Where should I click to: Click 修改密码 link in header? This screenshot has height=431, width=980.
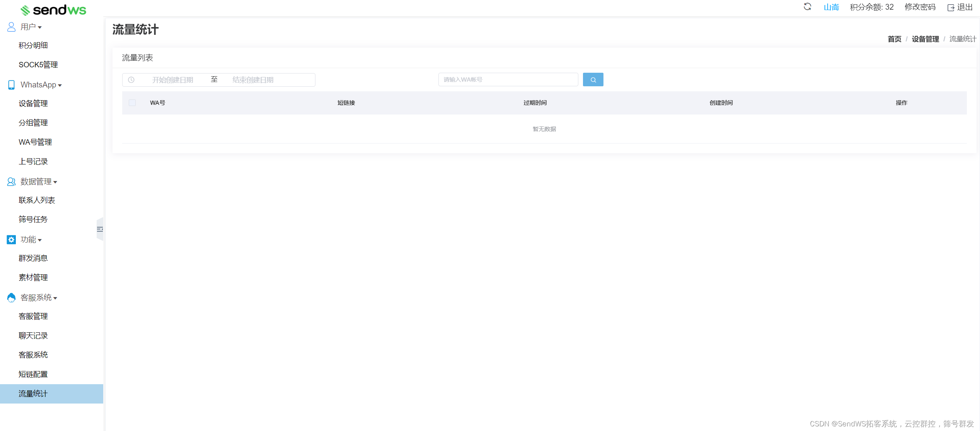click(920, 7)
